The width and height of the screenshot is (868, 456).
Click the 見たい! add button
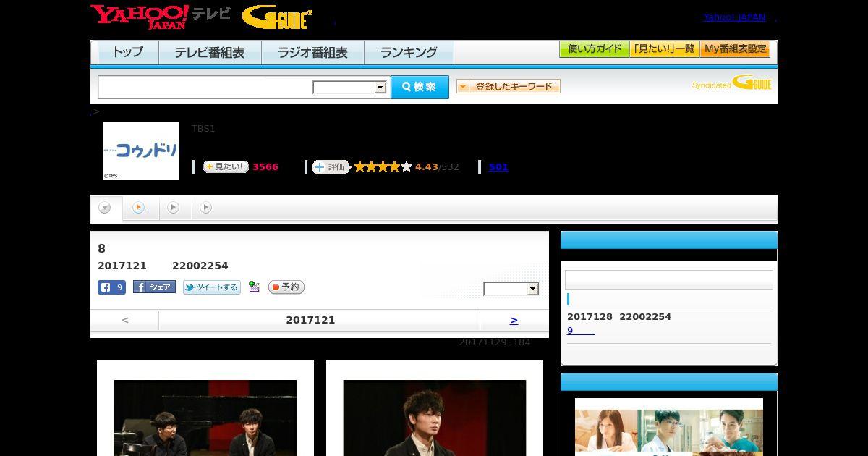click(x=226, y=166)
